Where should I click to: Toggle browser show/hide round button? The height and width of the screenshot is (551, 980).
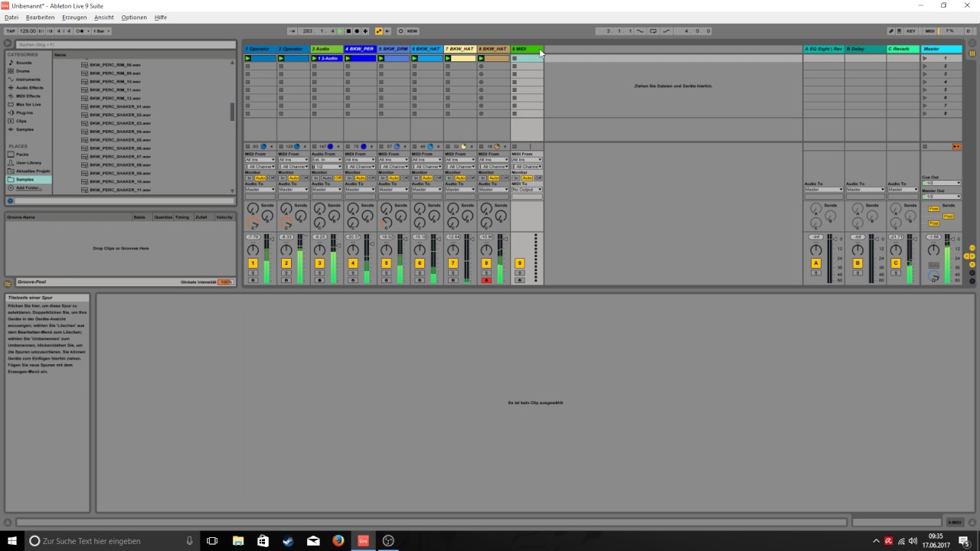coord(8,44)
